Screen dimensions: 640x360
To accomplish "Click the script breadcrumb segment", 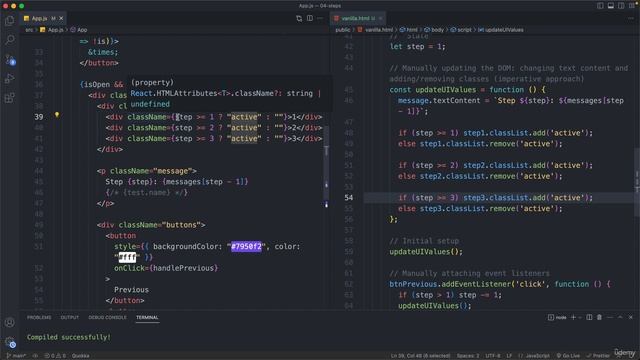I will tap(461, 30).
